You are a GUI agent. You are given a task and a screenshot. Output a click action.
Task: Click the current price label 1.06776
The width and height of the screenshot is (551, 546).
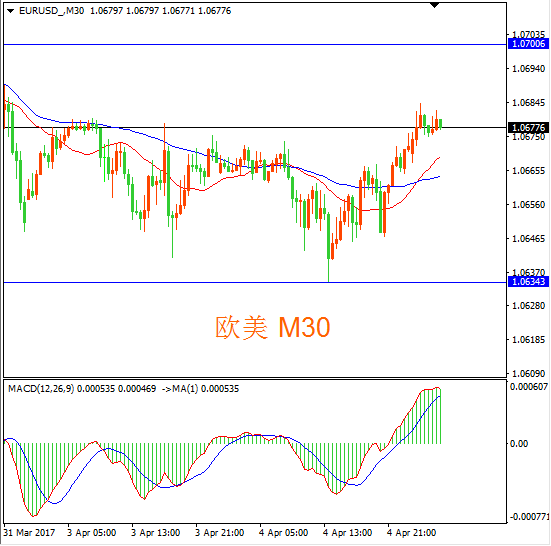pyautogui.click(x=528, y=128)
